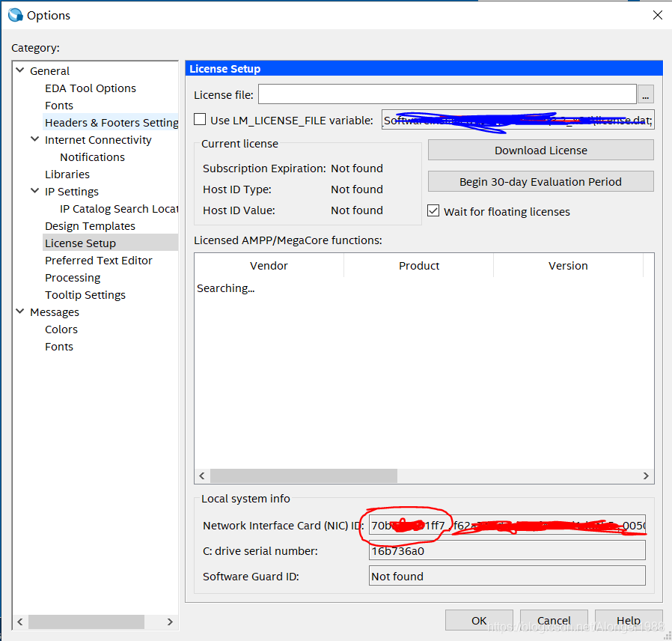This screenshot has width=672, height=641.
Task: Collapse the Messages category
Action: [x=19, y=312]
